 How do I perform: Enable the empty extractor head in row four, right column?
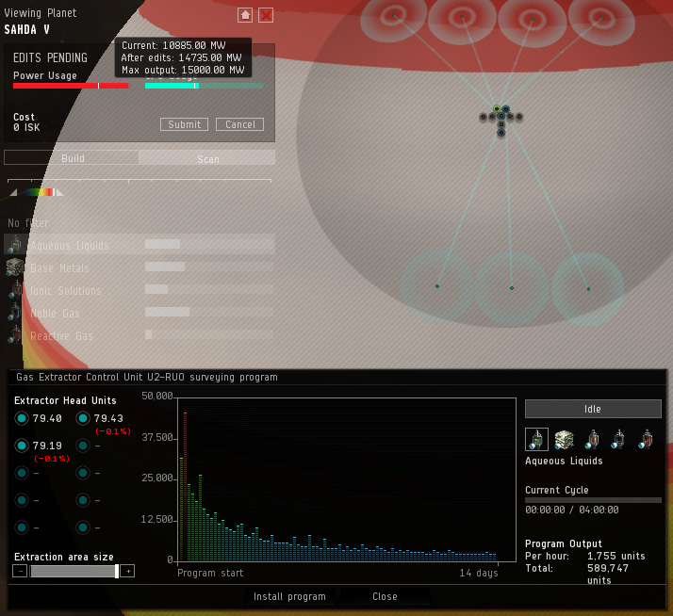83,500
